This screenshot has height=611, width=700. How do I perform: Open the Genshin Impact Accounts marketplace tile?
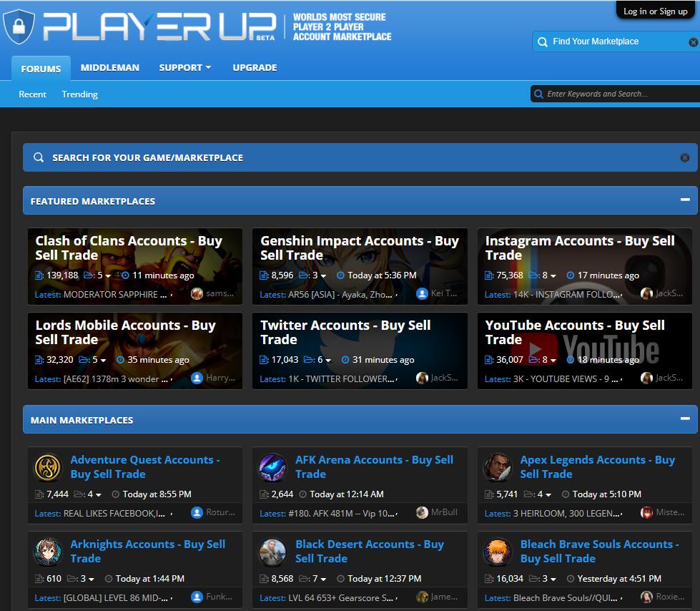[x=360, y=248]
